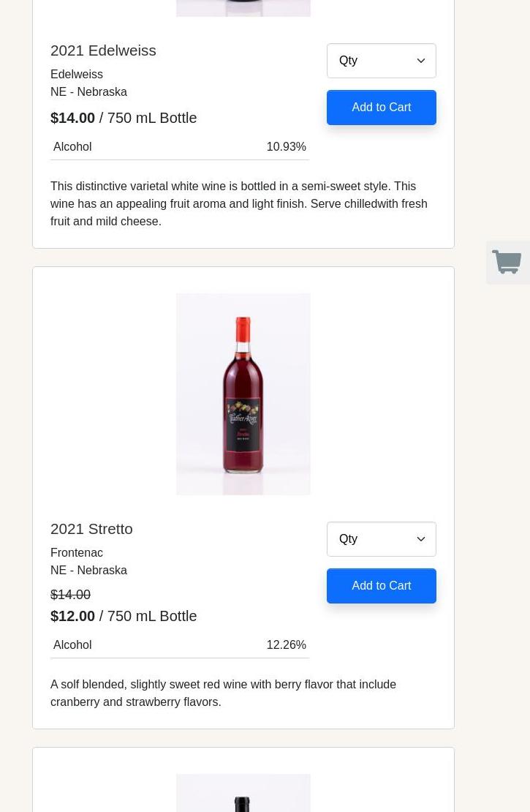Click the Stretto berry flavor description

click(x=223, y=693)
